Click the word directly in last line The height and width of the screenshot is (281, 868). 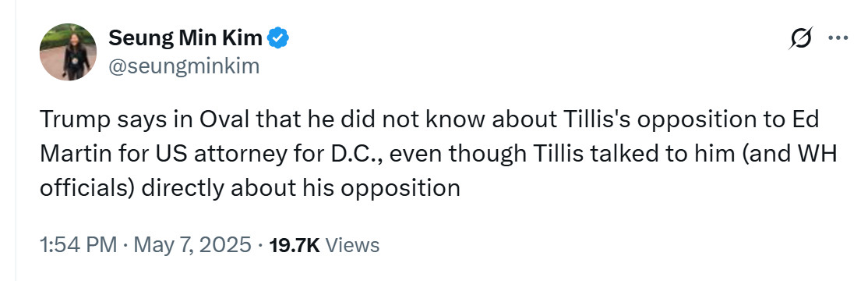click(183, 188)
